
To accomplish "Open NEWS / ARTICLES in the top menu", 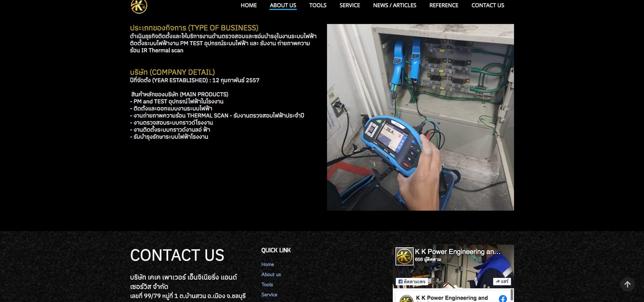I will [x=394, y=5].
